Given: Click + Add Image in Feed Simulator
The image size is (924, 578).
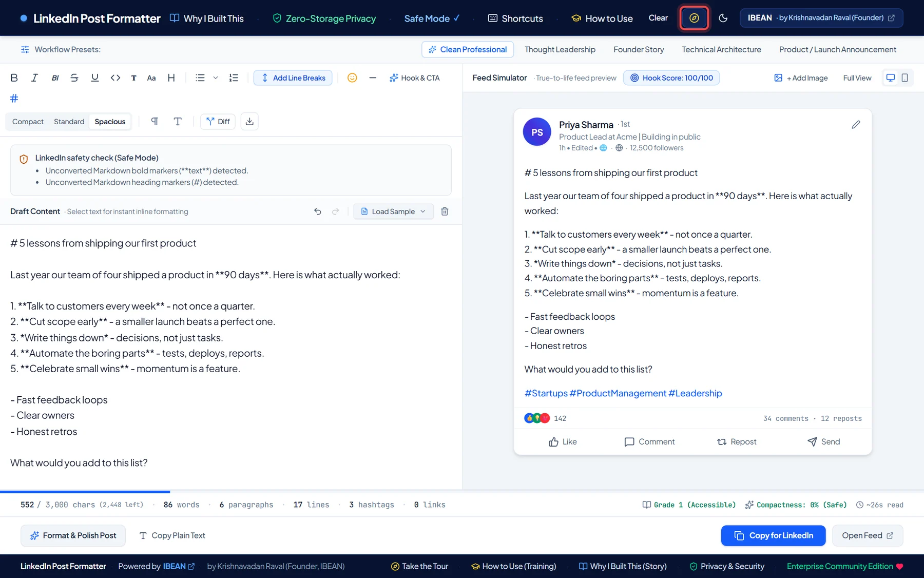Looking at the screenshot, I should click(x=801, y=78).
